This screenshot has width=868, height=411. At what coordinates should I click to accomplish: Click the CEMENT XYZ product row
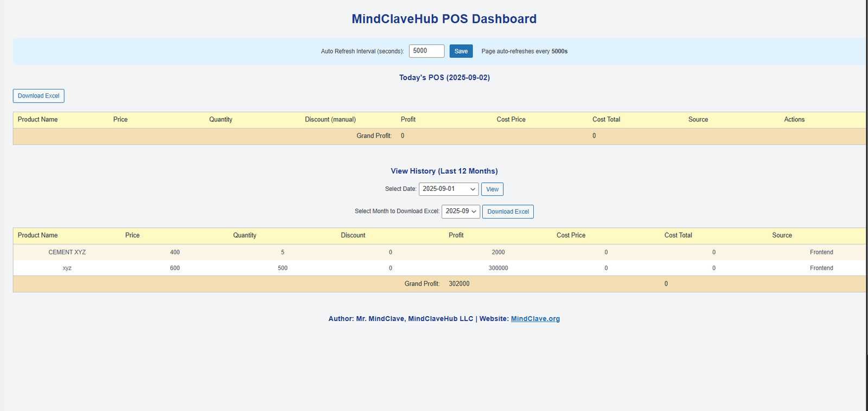click(67, 252)
